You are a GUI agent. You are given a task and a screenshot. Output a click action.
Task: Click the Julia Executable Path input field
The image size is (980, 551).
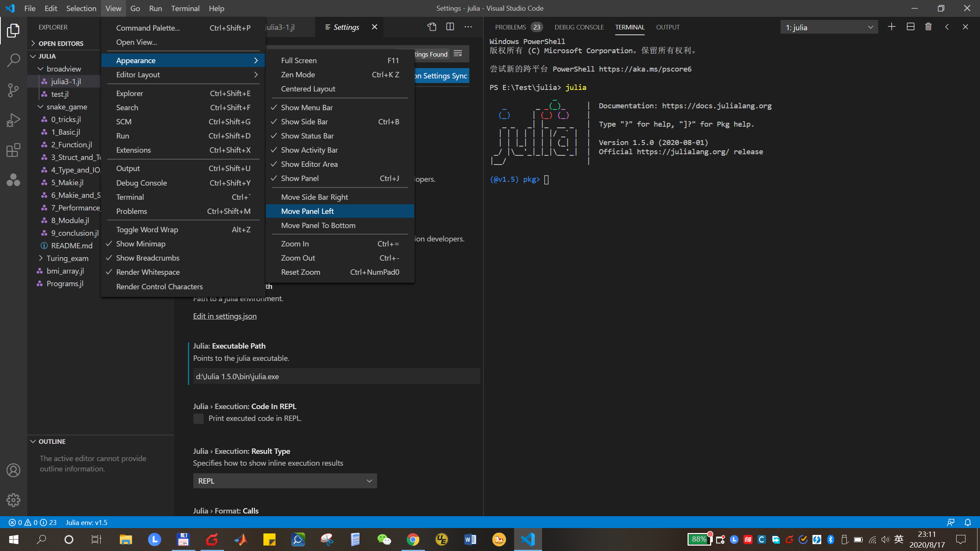tap(336, 377)
